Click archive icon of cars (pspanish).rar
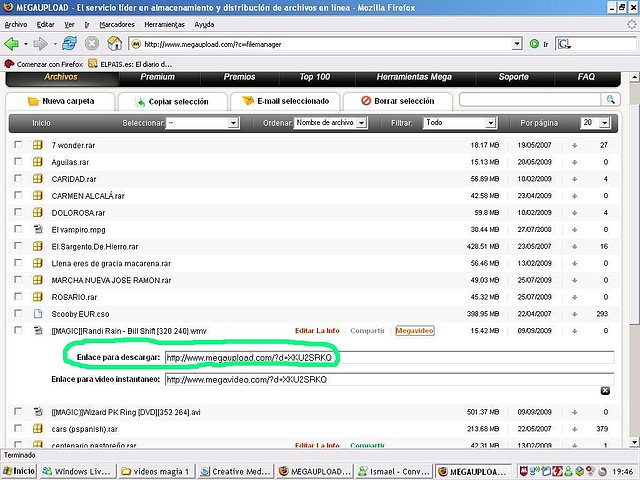This screenshot has width=640, height=480. tap(38, 429)
